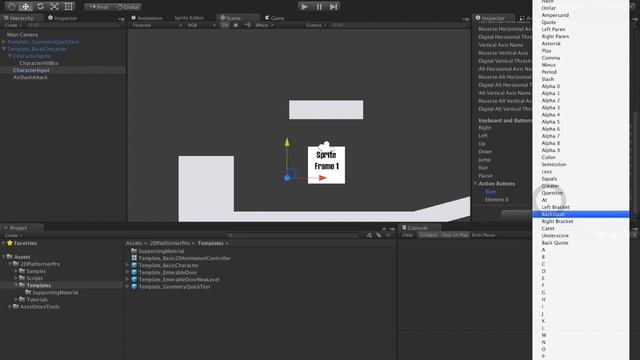The height and width of the screenshot is (360, 640).
Task: Select Template_GeometryQuickTest in Hierarchy
Action: pos(43,42)
